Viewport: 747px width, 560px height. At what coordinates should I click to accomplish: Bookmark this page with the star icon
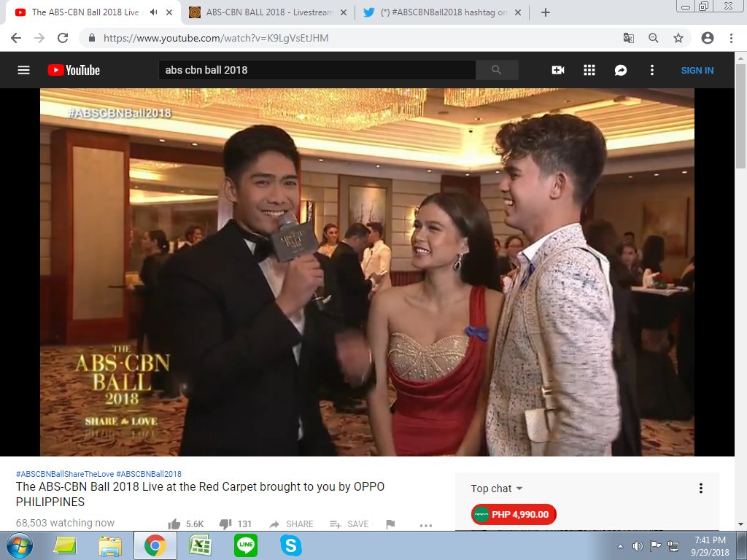(x=678, y=38)
